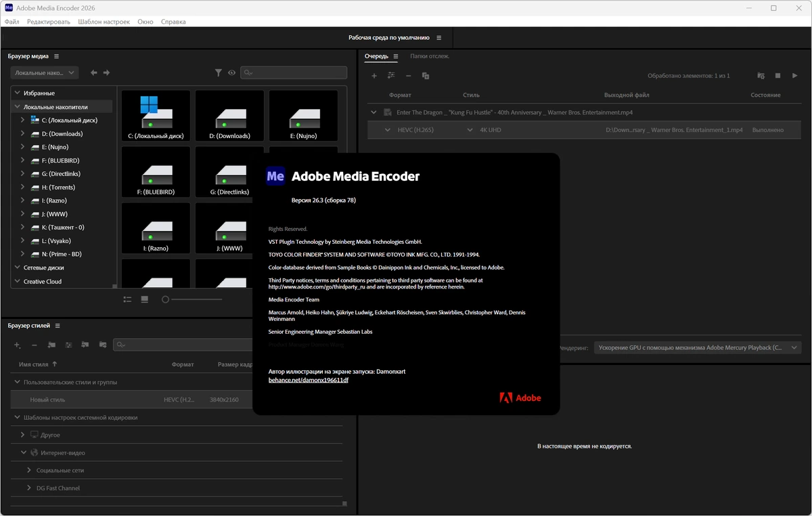Click the source file icon beside Enter The Dragon

coord(388,112)
